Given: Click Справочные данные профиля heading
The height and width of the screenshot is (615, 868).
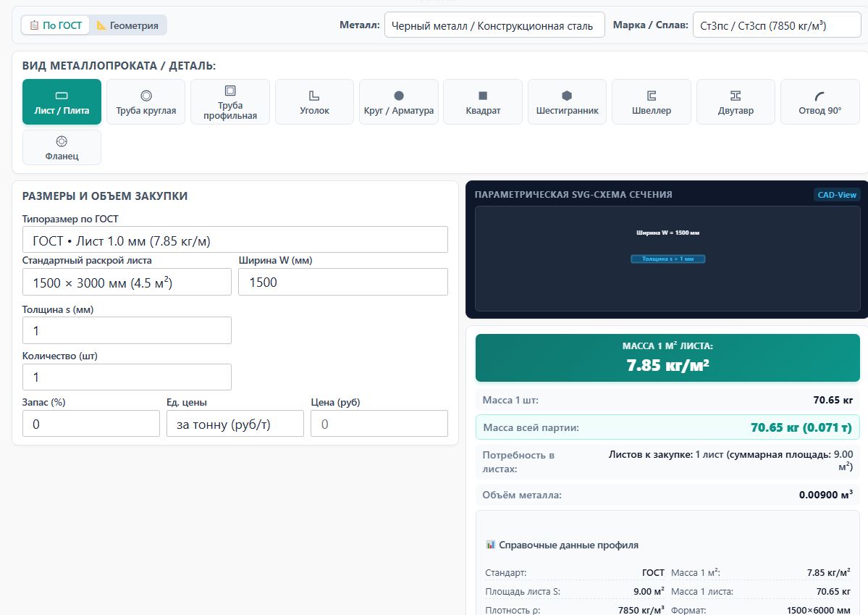Looking at the screenshot, I should pyautogui.click(x=568, y=545).
